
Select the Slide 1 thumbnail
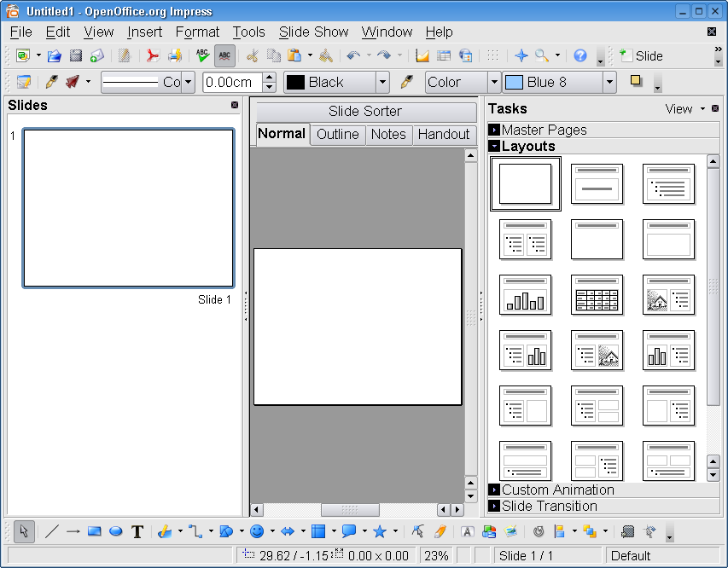point(129,208)
